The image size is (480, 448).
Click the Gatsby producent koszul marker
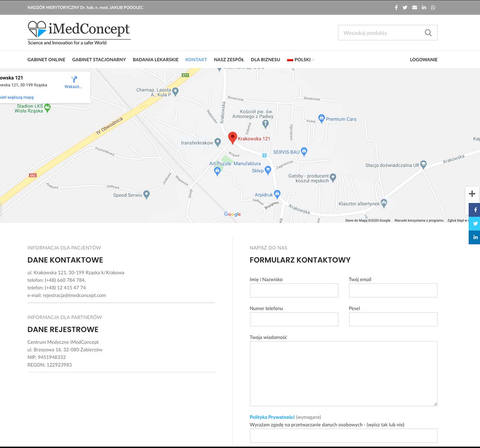[x=333, y=178]
